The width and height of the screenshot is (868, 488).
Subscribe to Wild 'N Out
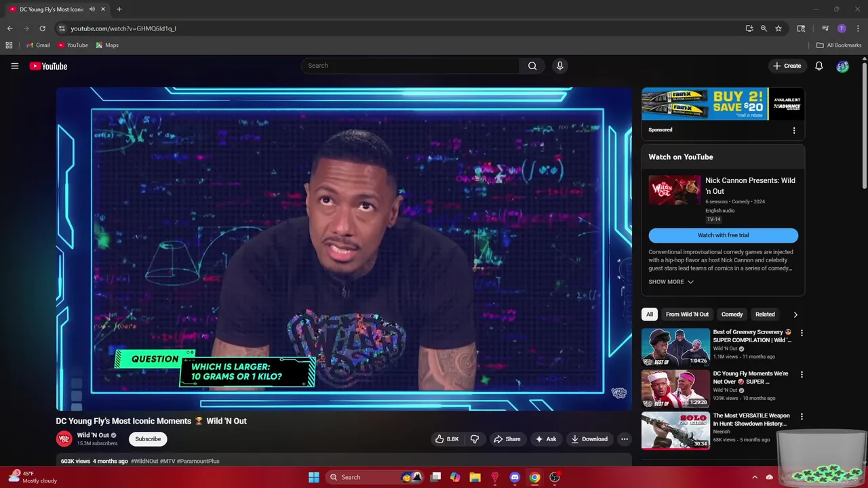click(148, 439)
